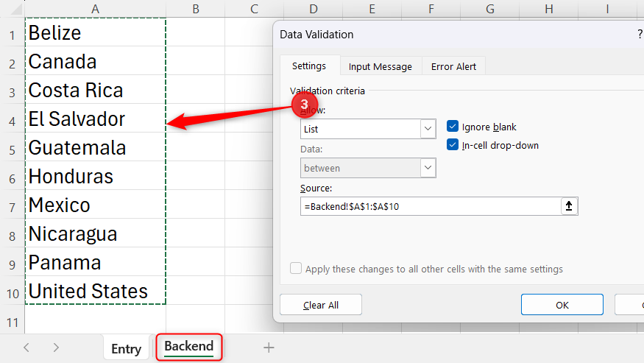This screenshot has width=644, height=363.
Task: Click the cell containing Panama
Action: pos(95,262)
